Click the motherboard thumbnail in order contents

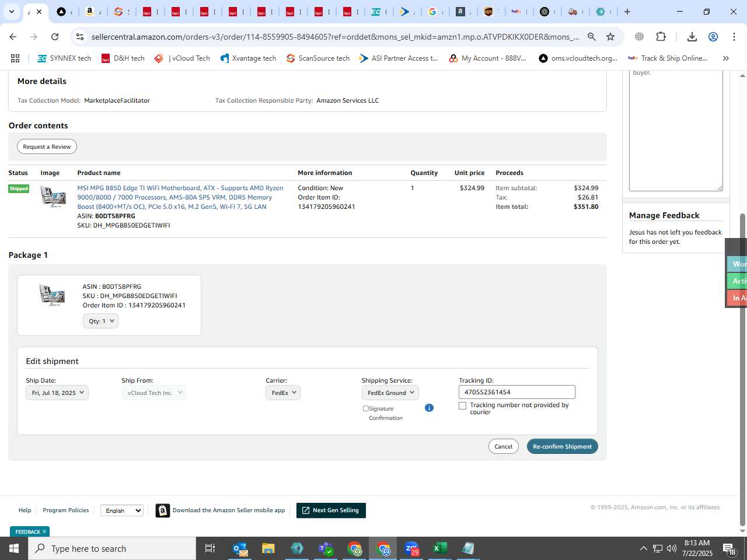(x=53, y=197)
